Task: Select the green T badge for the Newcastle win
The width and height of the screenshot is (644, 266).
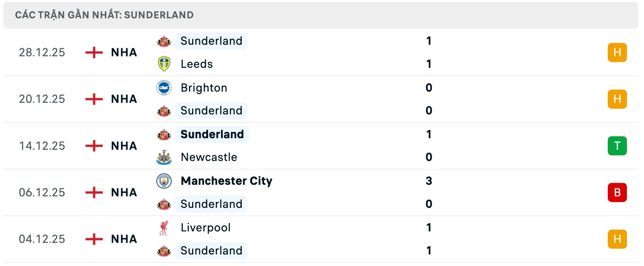Action: click(x=617, y=146)
